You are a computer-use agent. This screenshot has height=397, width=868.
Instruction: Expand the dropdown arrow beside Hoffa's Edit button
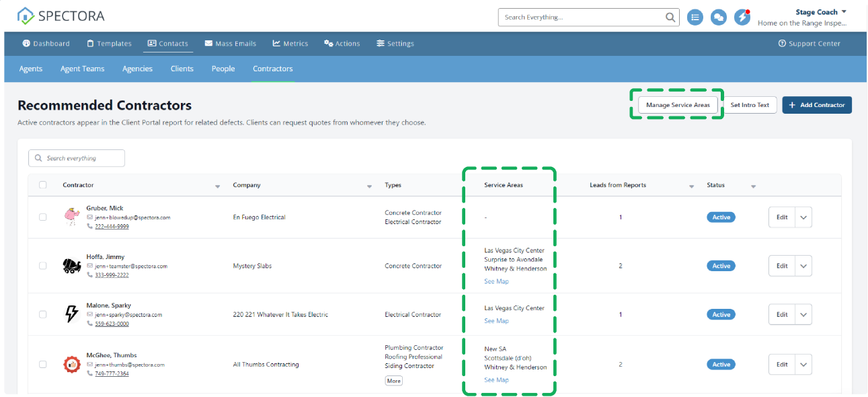[803, 266]
